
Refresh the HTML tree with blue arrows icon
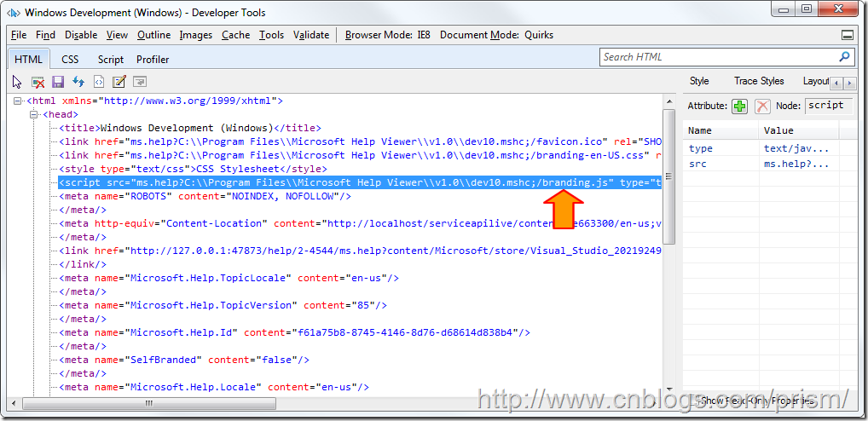78,82
